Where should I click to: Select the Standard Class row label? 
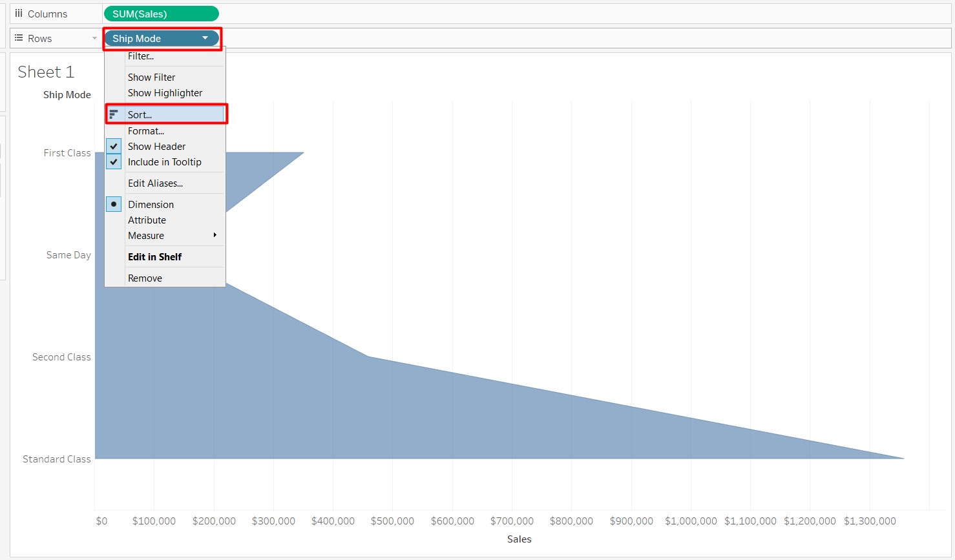pyautogui.click(x=57, y=459)
